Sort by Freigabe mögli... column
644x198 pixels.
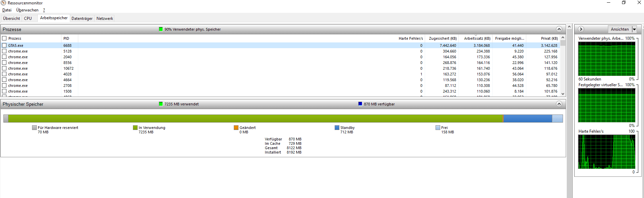pyautogui.click(x=509, y=38)
